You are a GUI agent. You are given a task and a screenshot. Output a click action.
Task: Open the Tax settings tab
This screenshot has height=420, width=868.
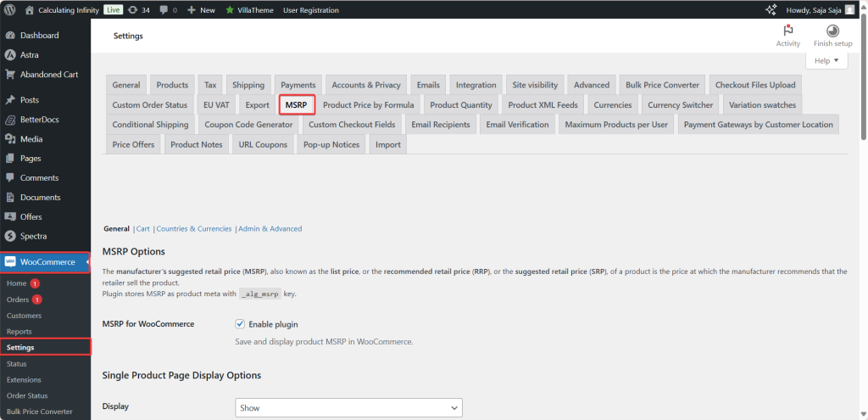pos(210,85)
